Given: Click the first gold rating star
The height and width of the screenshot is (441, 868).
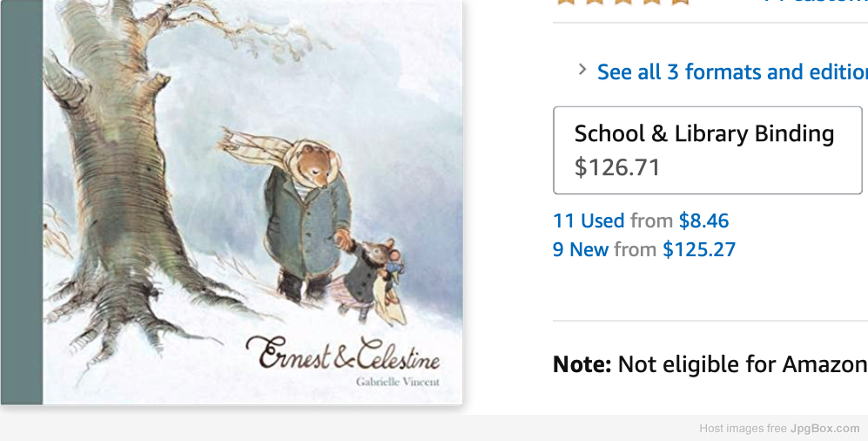Looking at the screenshot, I should pos(566,2).
